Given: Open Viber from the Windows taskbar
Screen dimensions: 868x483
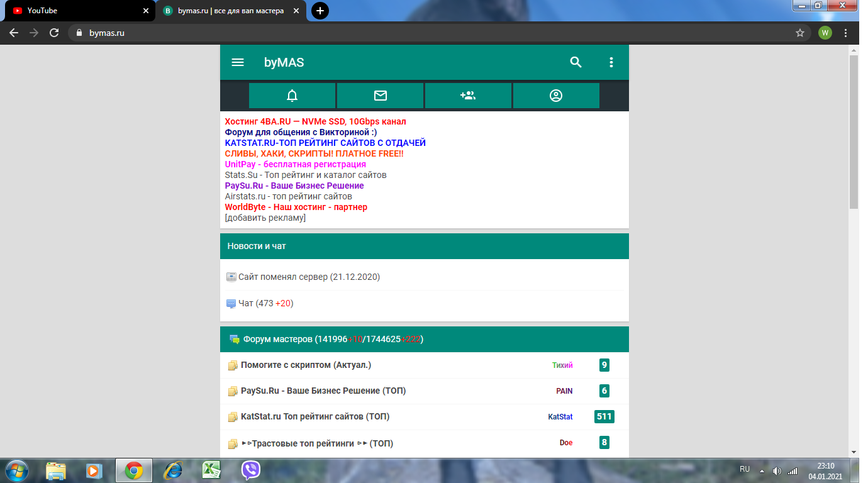Looking at the screenshot, I should click(251, 470).
